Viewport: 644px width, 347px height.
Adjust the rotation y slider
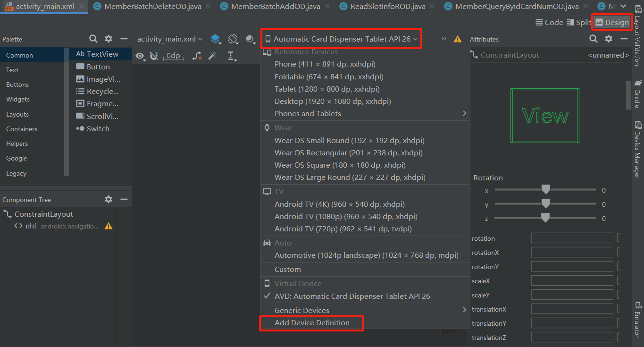click(545, 204)
